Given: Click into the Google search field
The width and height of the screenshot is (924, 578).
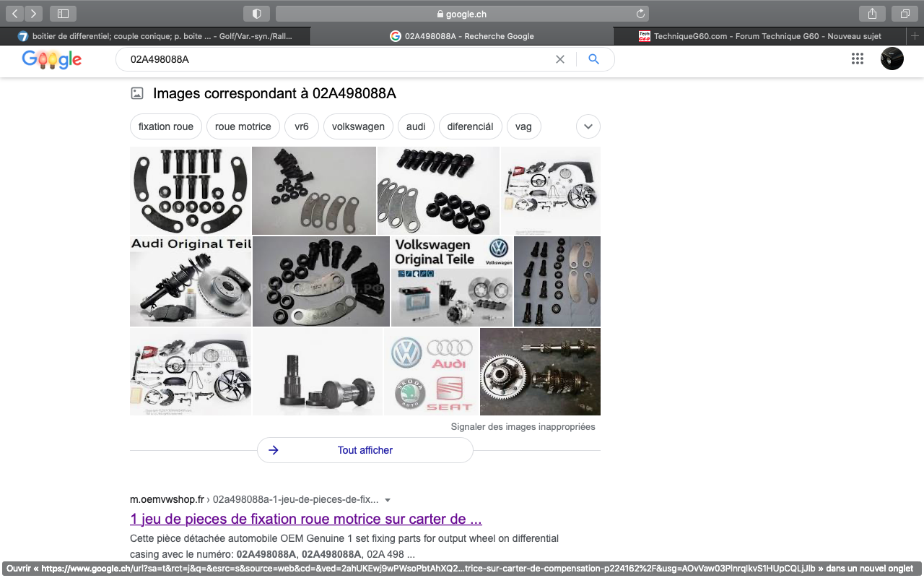Looking at the screenshot, I should (336, 59).
